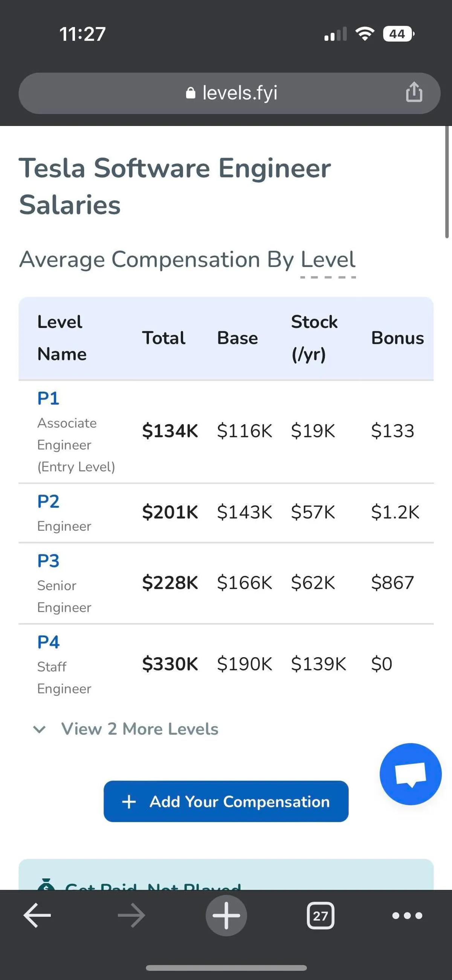Tap the forward navigation arrow
Image resolution: width=452 pixels, height=980 pixels.
[x=131, y=915]
